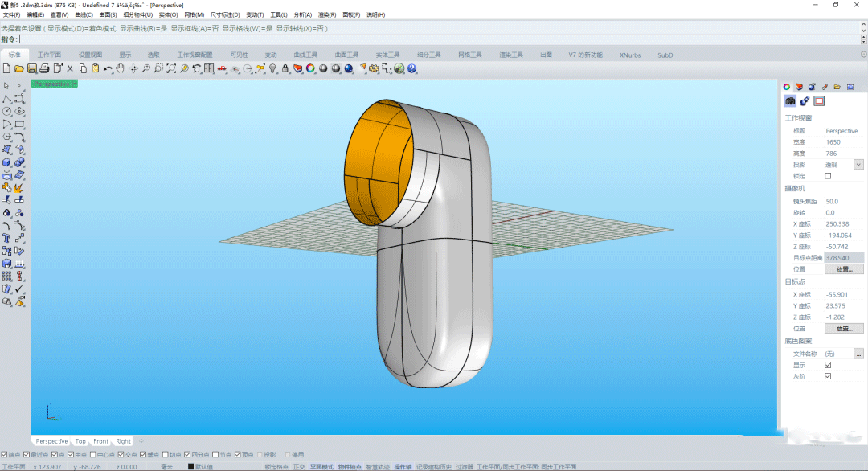Screen dimensions: 868x471
Task: Open the 投影 projection dropdown
Action: click(858, 165)
